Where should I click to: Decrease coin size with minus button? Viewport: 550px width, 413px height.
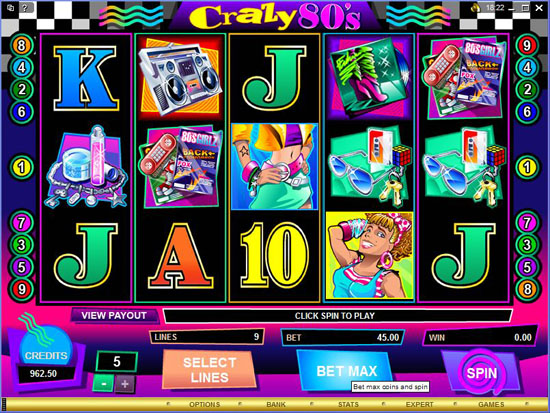click(x=103, y=384)
